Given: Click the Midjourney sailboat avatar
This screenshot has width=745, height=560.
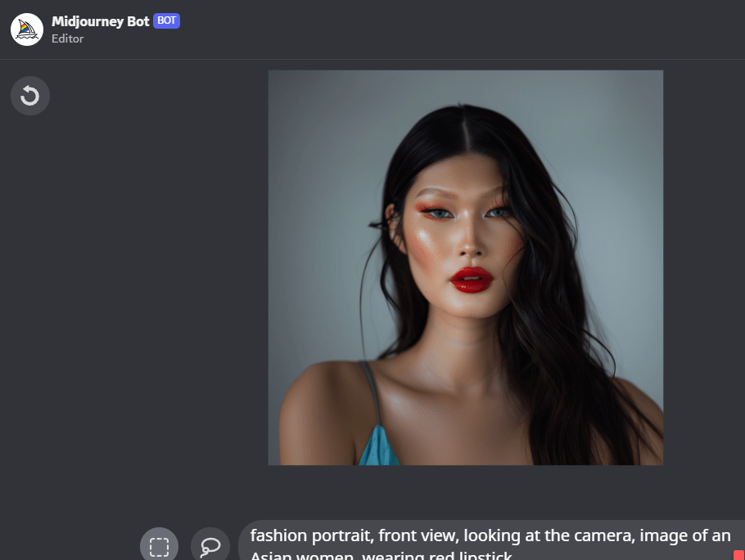Looking at the screenshot, I should [27, 29].
